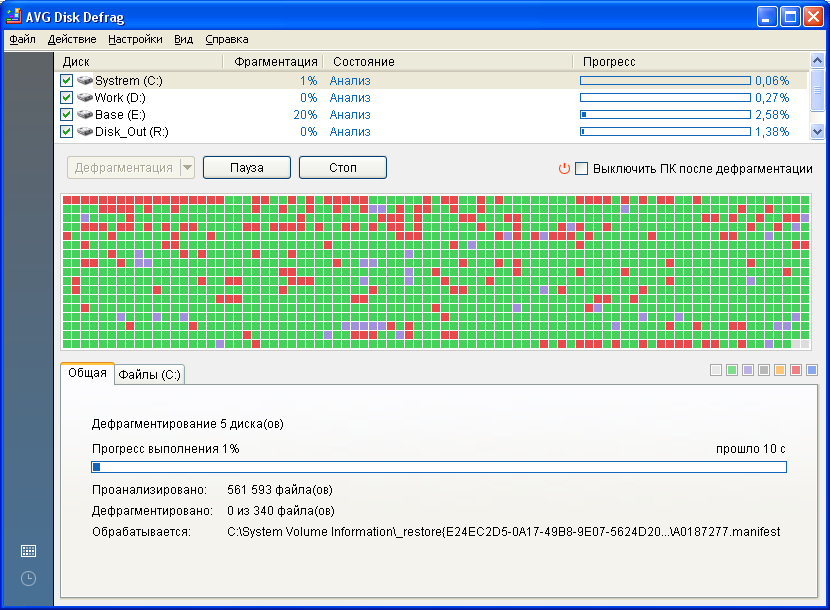Minimize the AVG Disk Defrag window
The width and height of the screenshot is (830, 610).
(767, 17)
